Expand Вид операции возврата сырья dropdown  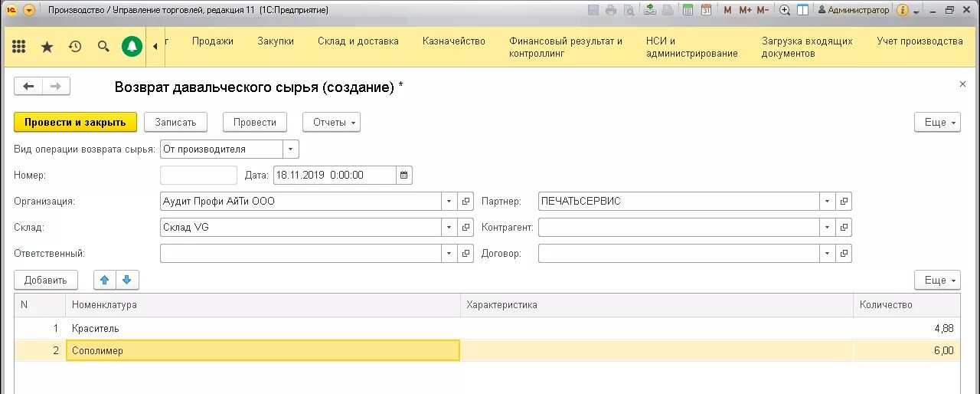[x=291, y=149]
